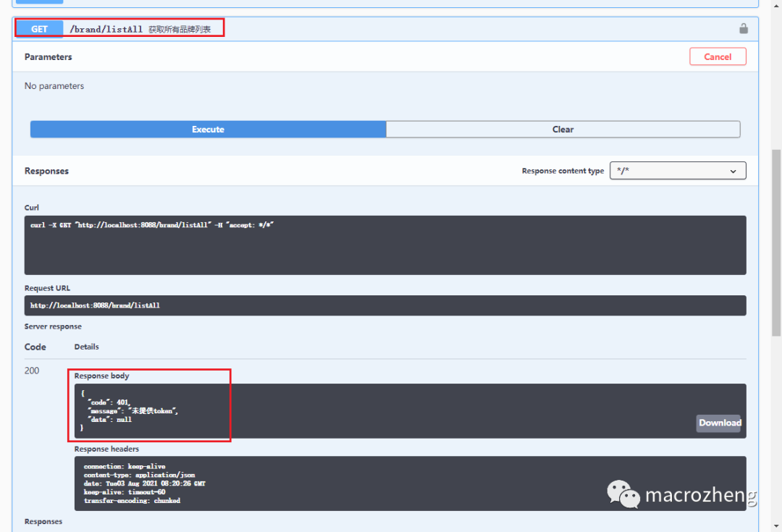
Task: Click the blue GET method badge
Action: point(39,29)
